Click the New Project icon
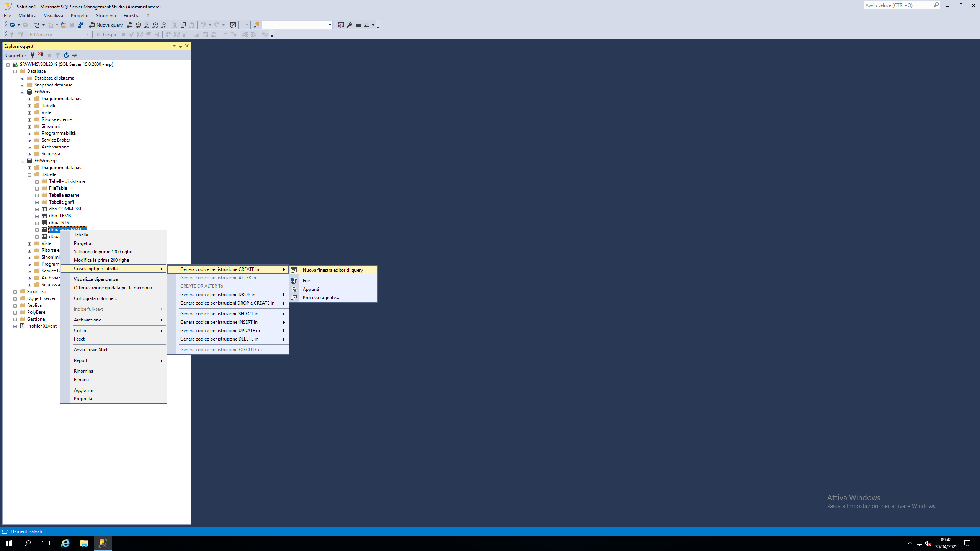 pyautogui.click(x=37, y=25)
